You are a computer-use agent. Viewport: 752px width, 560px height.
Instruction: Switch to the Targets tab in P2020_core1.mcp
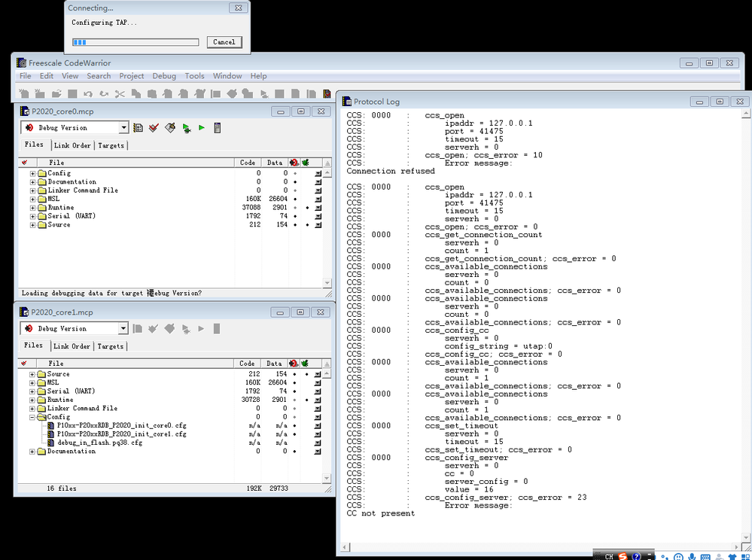pyautogui.click(x=110, y=346)
